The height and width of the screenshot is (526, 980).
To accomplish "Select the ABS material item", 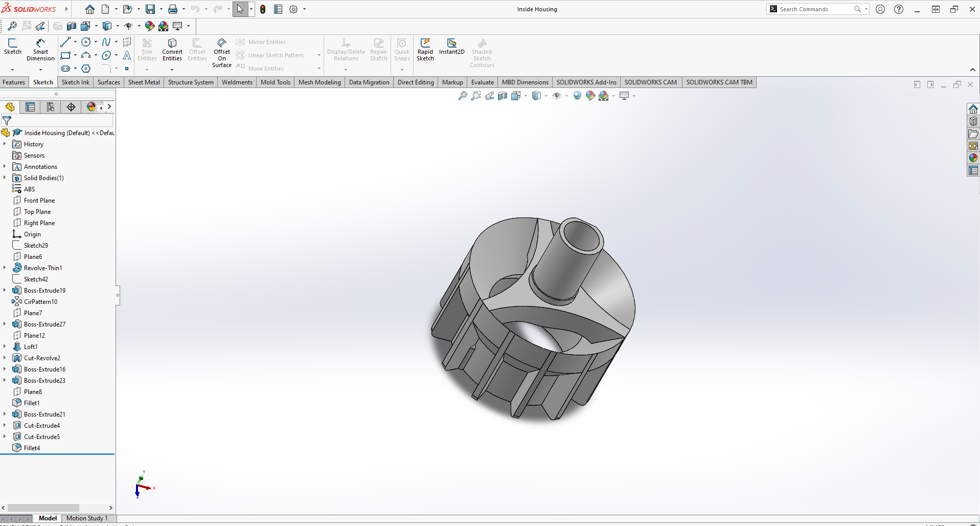I will (30, 189).
